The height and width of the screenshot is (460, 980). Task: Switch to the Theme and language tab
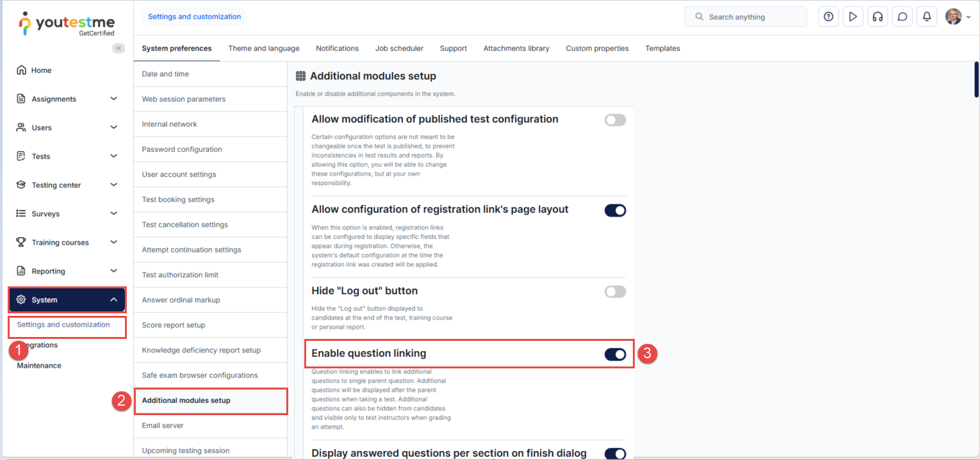(x=263, y=48)
